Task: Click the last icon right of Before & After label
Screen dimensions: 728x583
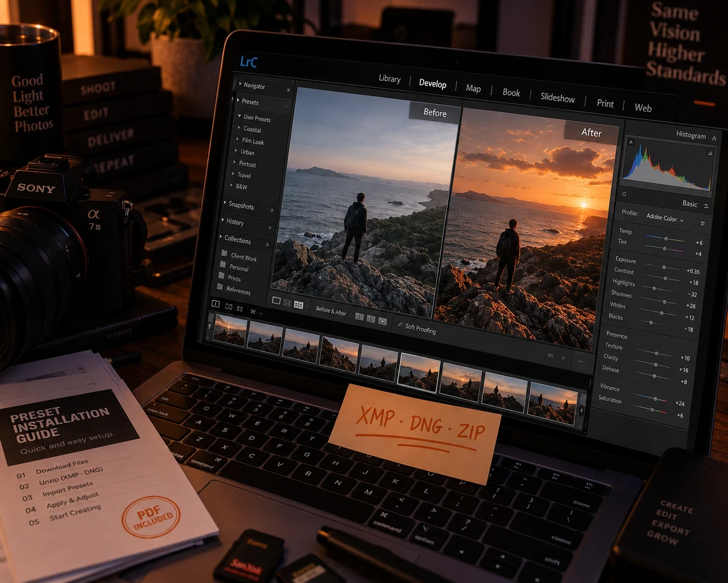Action: [383, 321]
